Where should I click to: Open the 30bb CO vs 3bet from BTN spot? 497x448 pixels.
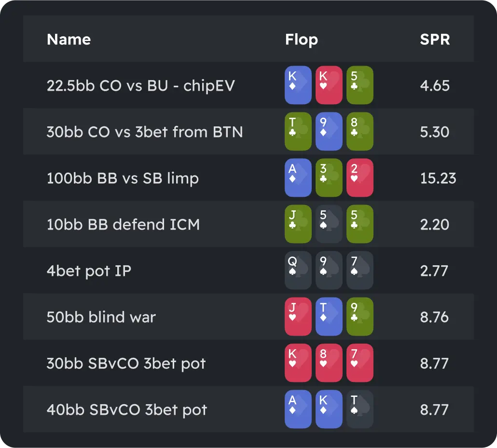pyautogui.click(x=145, y=132)
